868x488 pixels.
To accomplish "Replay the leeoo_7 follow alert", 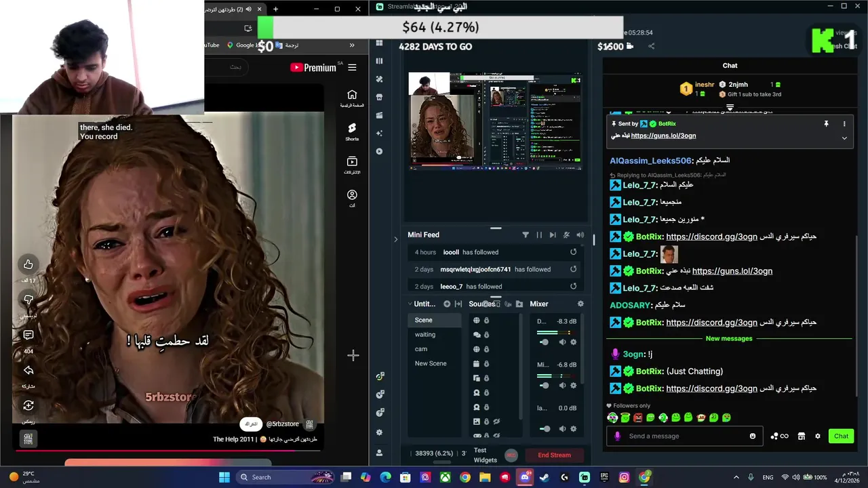I will (x=573, y=286).
